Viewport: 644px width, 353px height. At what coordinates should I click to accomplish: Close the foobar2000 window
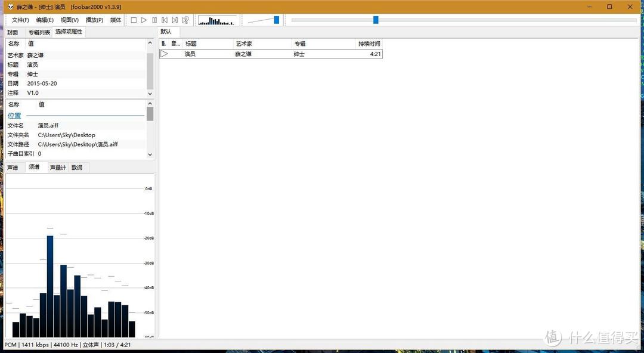tap(630, 7)
